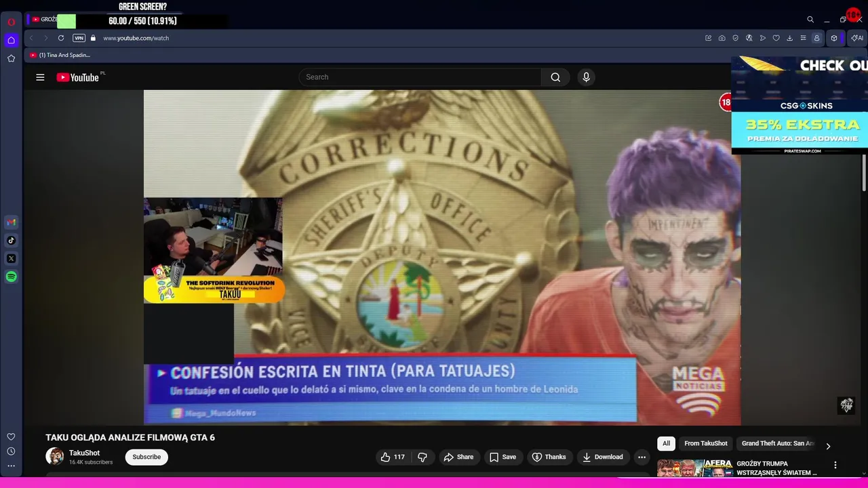Viewport: 868px width, 488px height.
Task: Open browsing history clock in sidebar
Action: pos(11,451)
